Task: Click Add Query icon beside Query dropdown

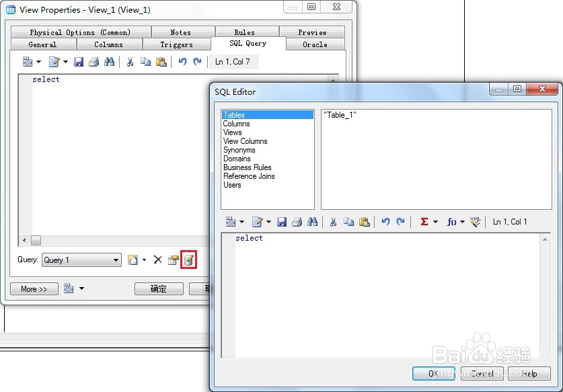Action: pos(133,260)
